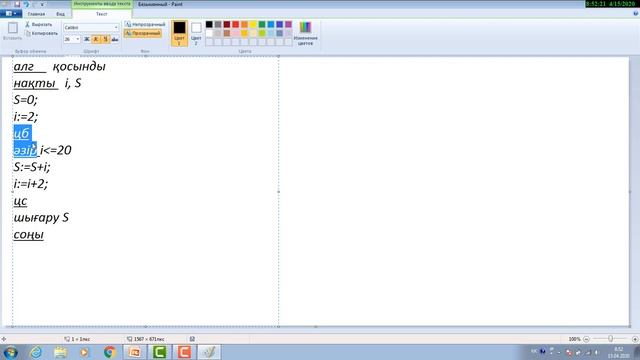Viewport: 640px width, 360px height.
Task: Save the drawing from the quick access toolbar
Action: pos(17,4)
